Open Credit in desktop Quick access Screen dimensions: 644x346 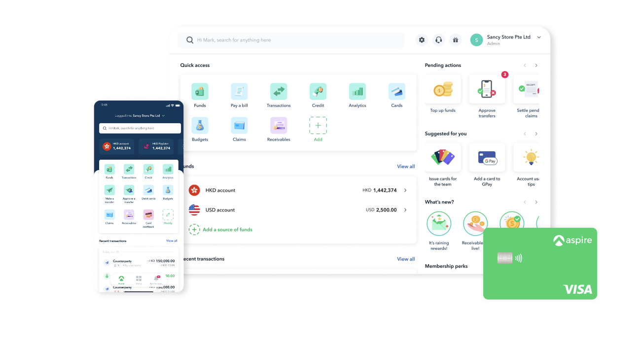[318, 95]
